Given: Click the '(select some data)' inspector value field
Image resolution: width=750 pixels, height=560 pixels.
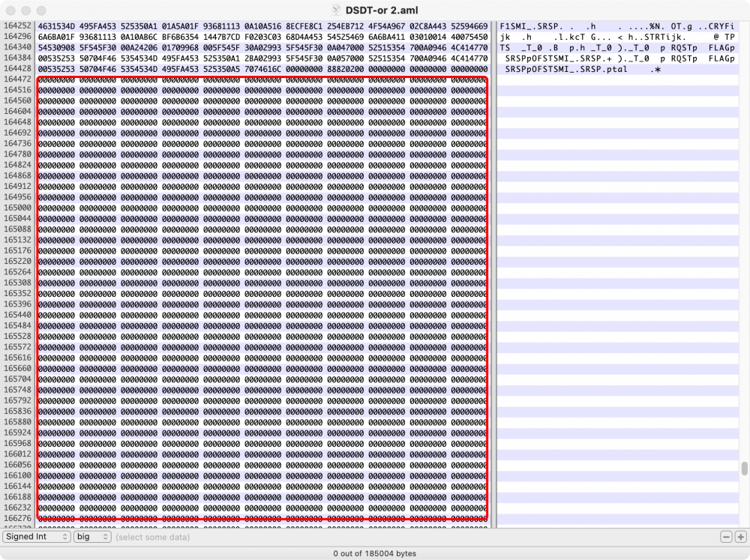Looking at the screenshot, I should click(x=152, y=537).
